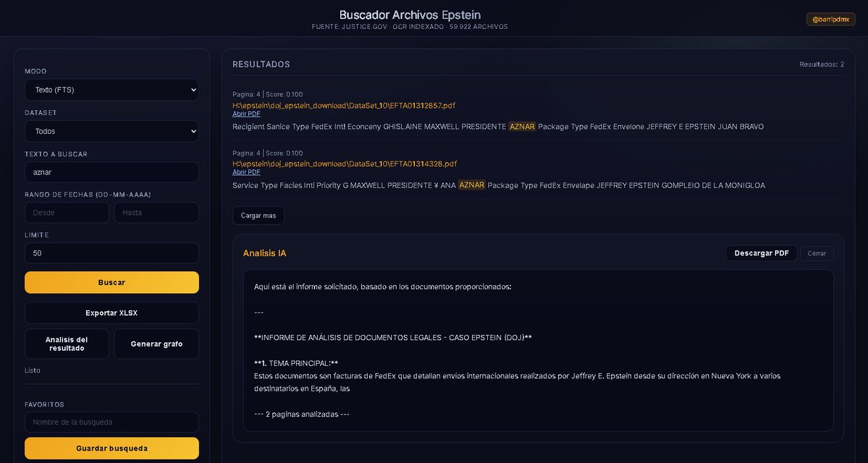The height and width of the screenshot is (463, 868).
Task: Click the Buscar button
Action: [111, 282]
